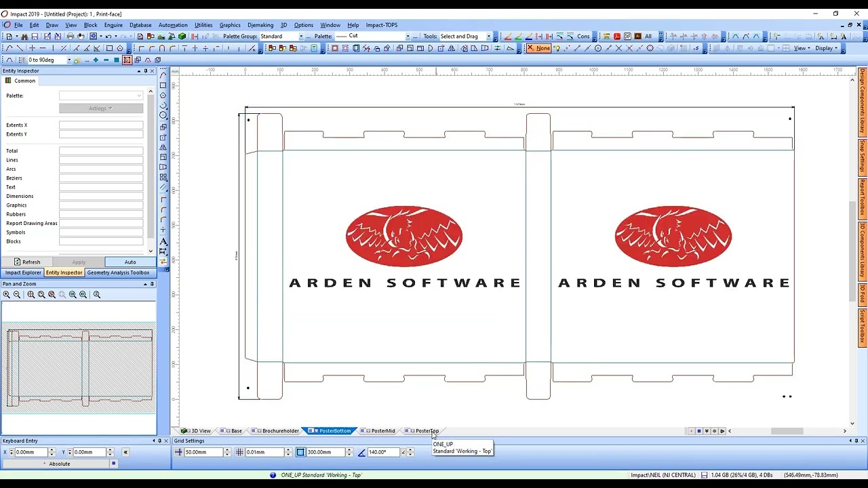Open the Impact-TOPS menu
Image resolution: width=868 pixels, height=488 pixels.
382,25
